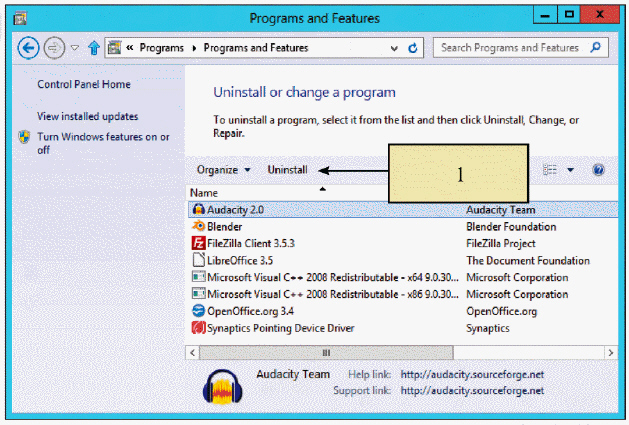629x425 pixels.
Task: Click the red Synaptics icon
Action: [x=199, y=328]
